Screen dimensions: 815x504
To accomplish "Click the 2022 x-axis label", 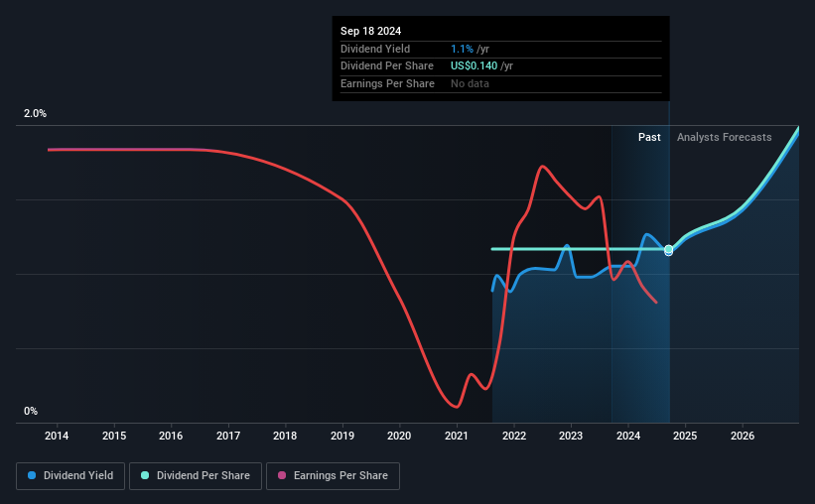I will click(x=514, y=436).
